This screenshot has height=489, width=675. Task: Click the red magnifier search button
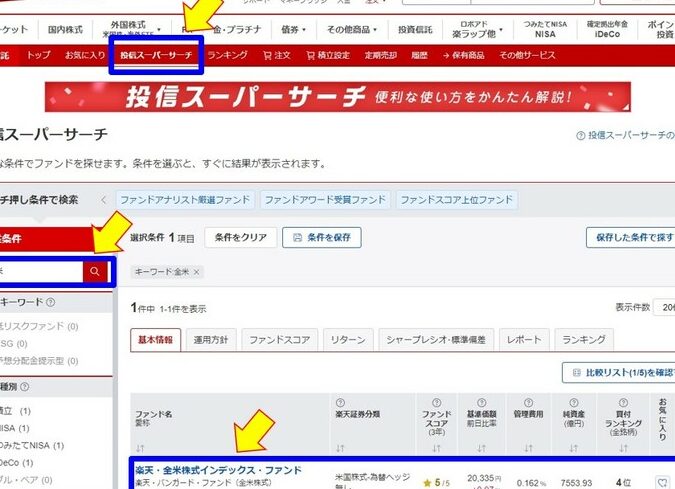(95, 271)
